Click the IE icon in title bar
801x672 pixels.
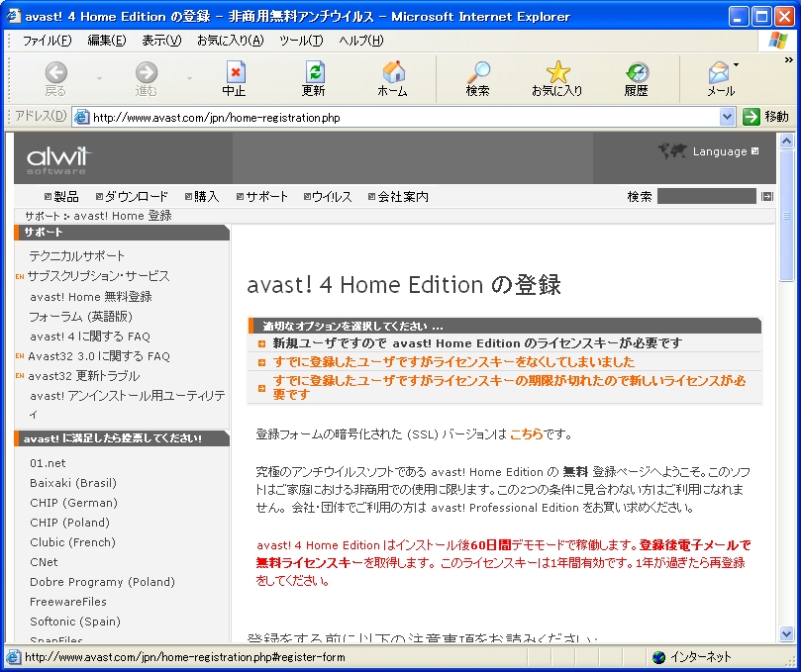coord(13,16)
